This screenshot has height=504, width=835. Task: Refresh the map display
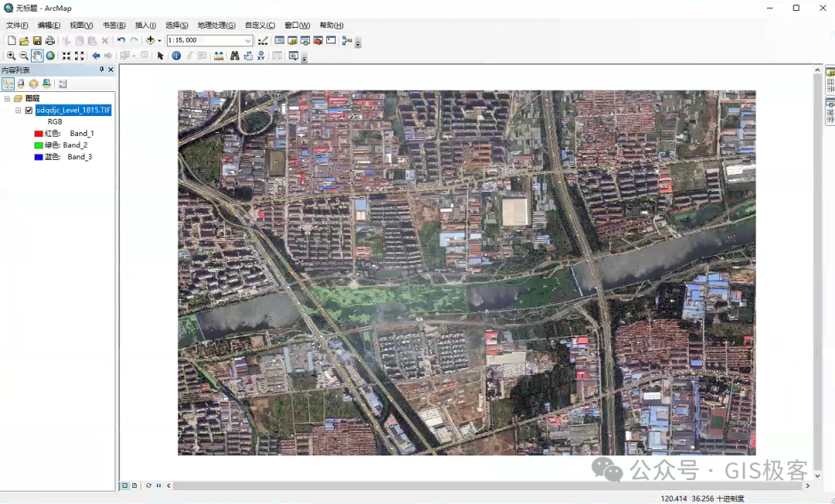pos(148,485)
